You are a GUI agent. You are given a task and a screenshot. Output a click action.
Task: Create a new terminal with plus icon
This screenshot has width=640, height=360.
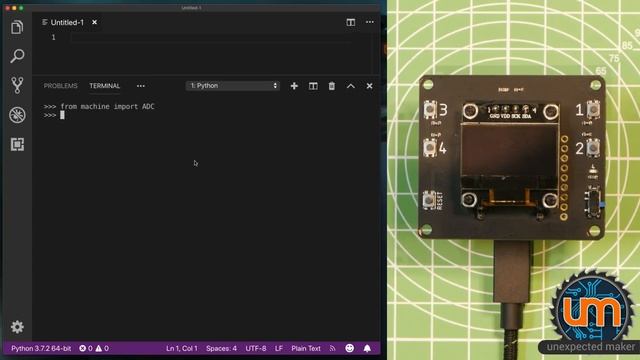294,86
